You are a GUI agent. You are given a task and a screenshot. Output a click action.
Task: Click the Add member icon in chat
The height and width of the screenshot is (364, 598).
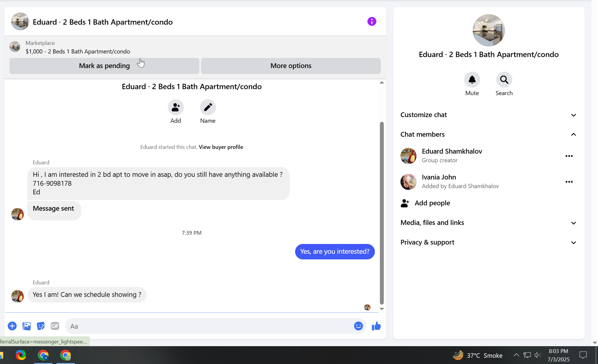[176, 107]
